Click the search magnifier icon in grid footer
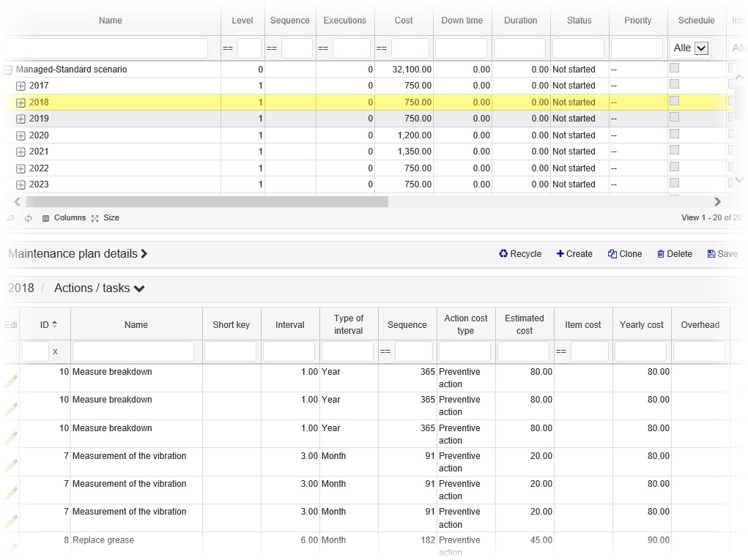Screen dimensions: 748x560 coord(10,218)
